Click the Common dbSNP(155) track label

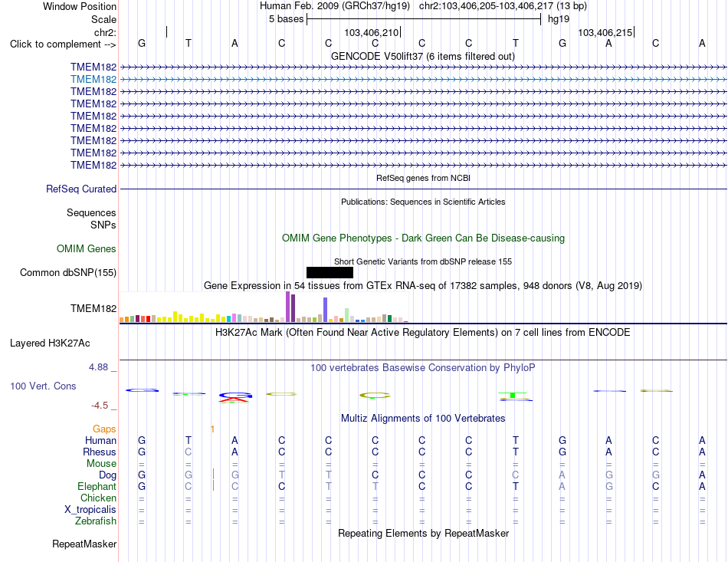(x=68, y=273)
